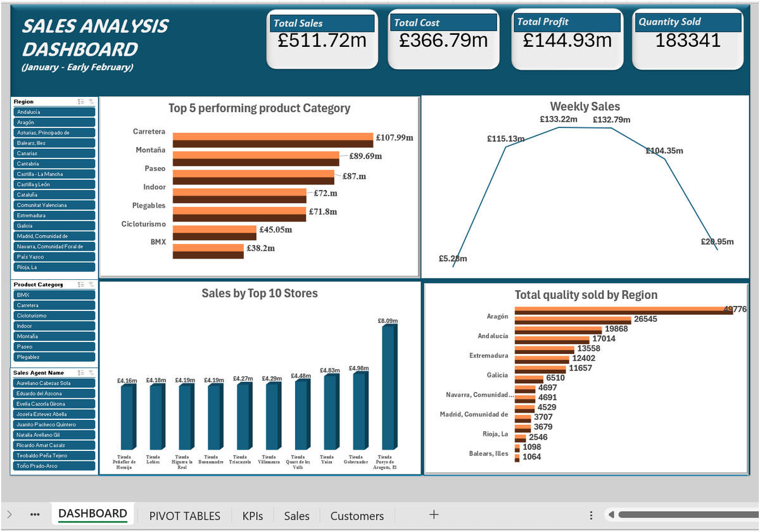Choose Castilla y León in Region slicer
The width and height of the screenshot is (760, 532).
coord(54,184)
